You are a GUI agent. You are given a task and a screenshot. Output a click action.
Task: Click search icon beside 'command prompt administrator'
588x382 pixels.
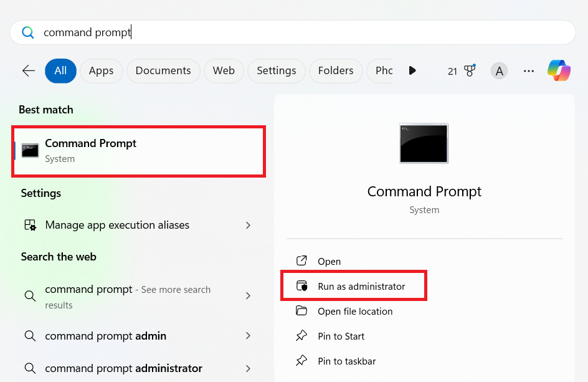pos(30,368)
